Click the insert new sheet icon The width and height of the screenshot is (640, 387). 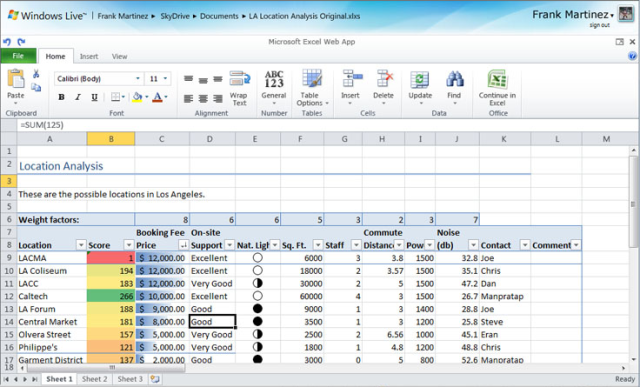pyautogui.click(x=155, y=379)
